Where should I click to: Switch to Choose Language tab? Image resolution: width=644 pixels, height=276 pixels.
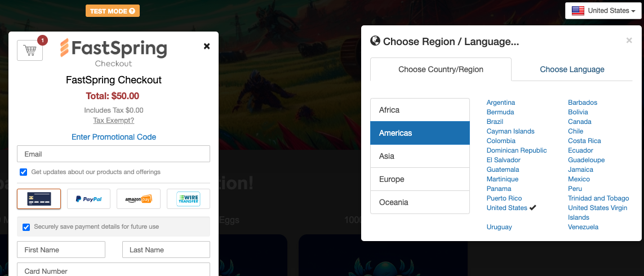click(x=572, y=69)
